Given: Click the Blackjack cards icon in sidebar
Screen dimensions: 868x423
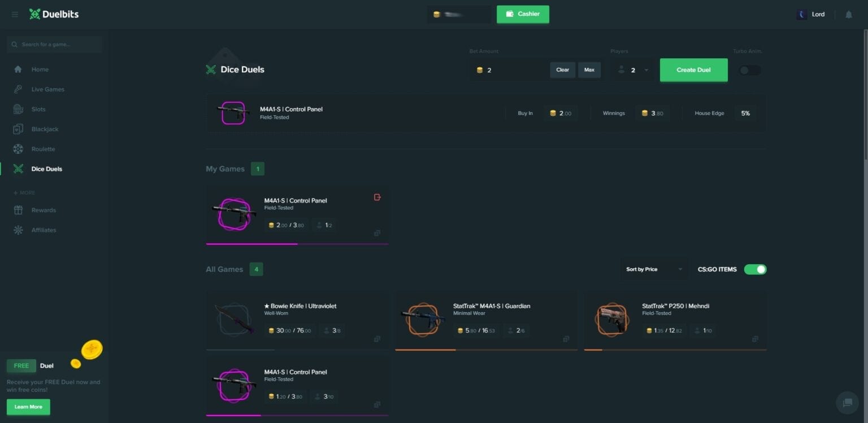Looking at the screenshot, I should click(x=18, y=129).
